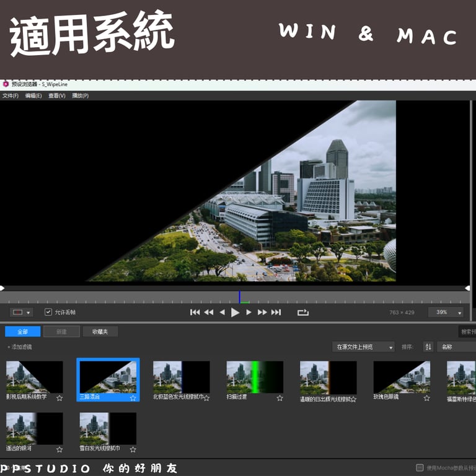Screen dimensions: 476x476
Task: Select the 全部 tab
Action: [x=23, y=332]
